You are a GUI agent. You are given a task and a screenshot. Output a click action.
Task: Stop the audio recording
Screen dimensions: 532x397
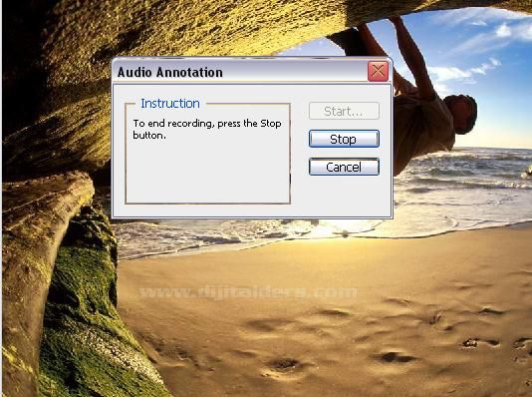(x=344, y=139)
